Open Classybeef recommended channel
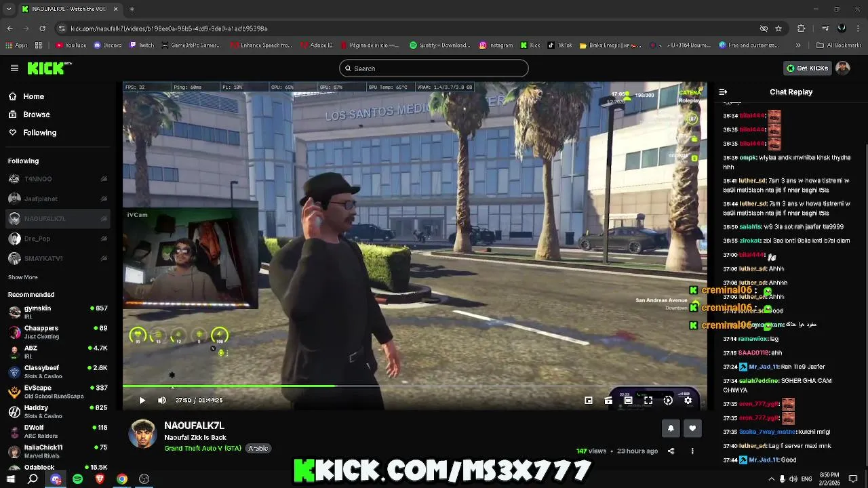This screenshot has width=868, height=488. coord(58,371)
